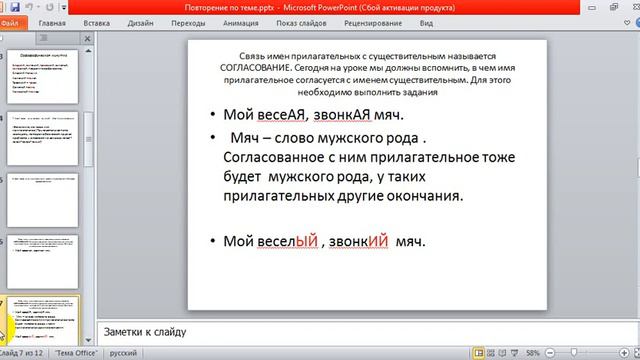640x360 pixels.
Task: Undo the last action in the quick access toolbar
Action: (x=29, y=7)
